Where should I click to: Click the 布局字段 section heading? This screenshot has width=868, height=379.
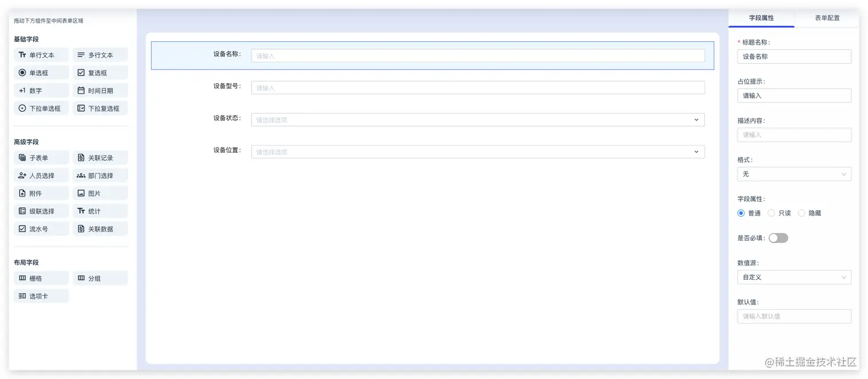(x=26, y=262)
